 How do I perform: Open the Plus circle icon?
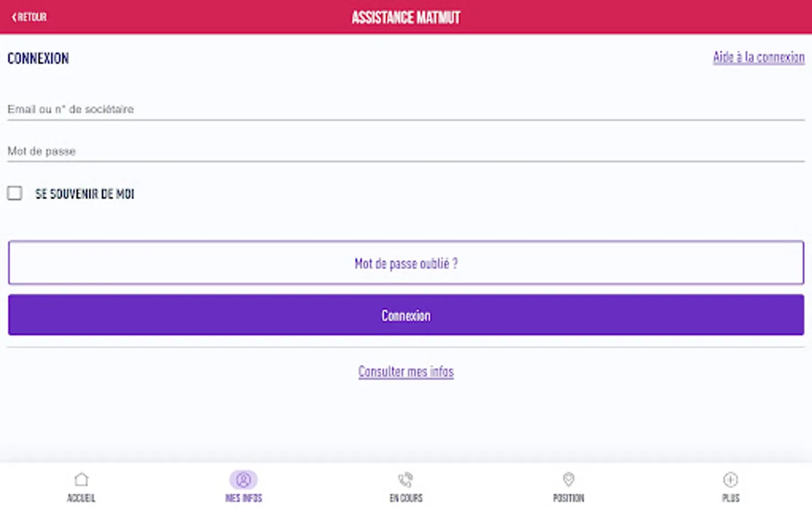tap(730, 479)
